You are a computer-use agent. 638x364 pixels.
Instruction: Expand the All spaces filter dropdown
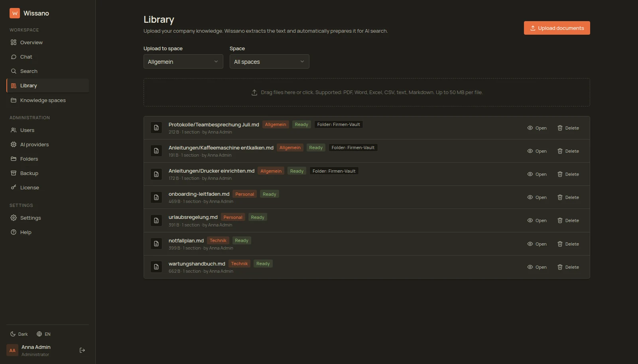(269, 61)
